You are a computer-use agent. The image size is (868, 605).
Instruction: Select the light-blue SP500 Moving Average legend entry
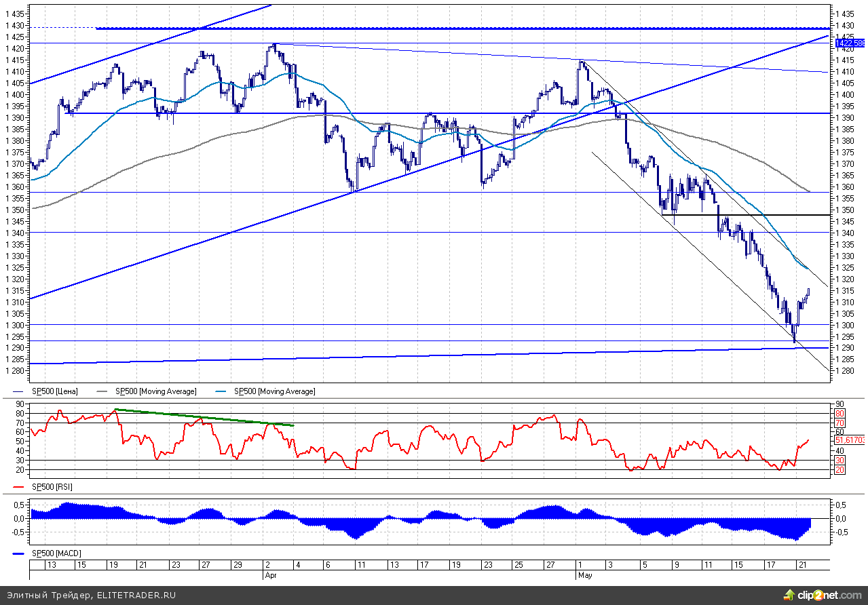pos(274,391)
